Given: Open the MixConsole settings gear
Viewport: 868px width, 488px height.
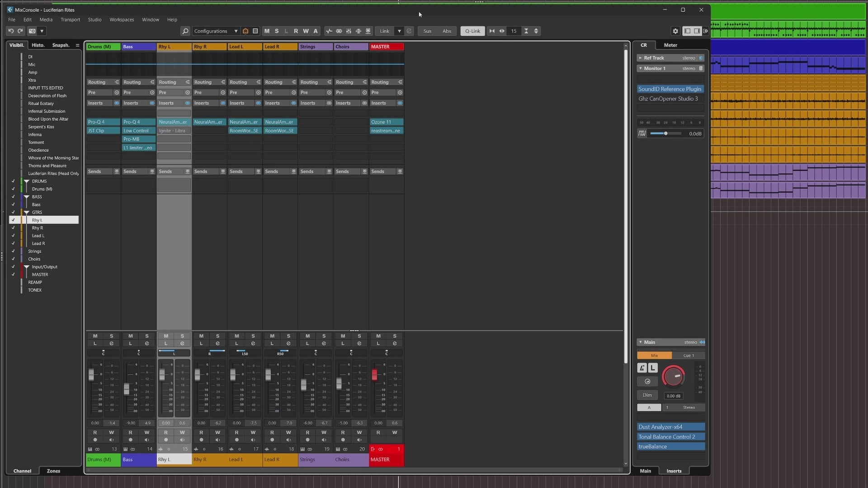Looking at the screenshot, I should pyautogui.click(x=675, y=31).
